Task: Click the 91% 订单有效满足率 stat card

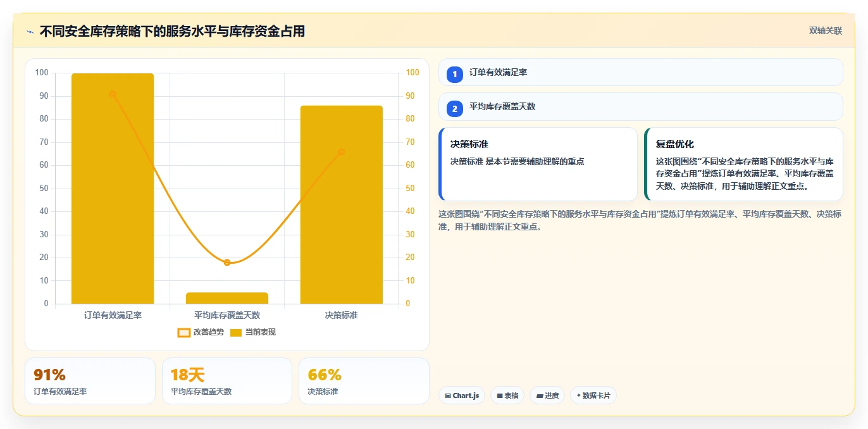Action: point(90,381)
